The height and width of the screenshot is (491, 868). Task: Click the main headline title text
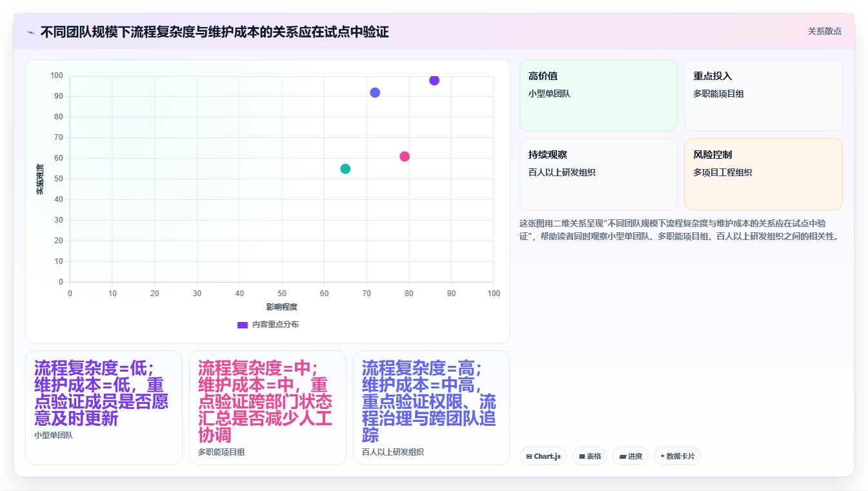click(214, 32)
